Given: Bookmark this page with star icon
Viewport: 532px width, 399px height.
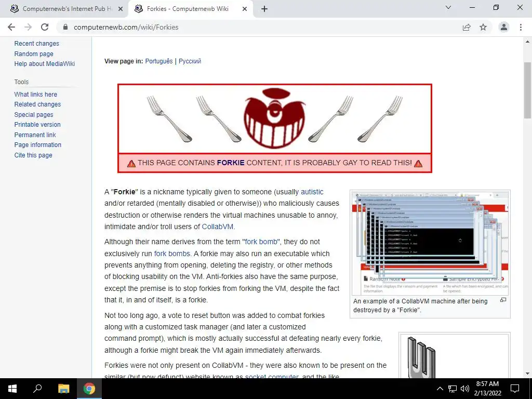Looking at the screenshot, I should pos(483,27).
